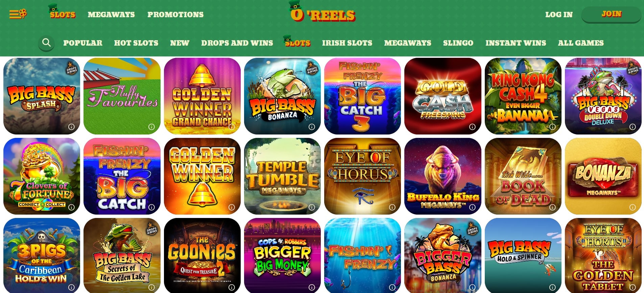644x293 pixels.
Task: Select the All Games category
Action: click(581, 43)
